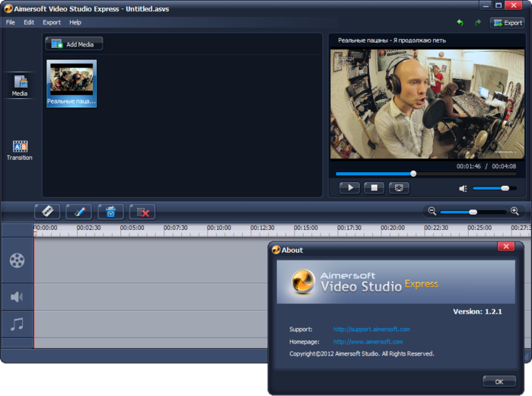Click the voiceover record icon
This screenshot has width=532, height=396.
tap(110, 212)
